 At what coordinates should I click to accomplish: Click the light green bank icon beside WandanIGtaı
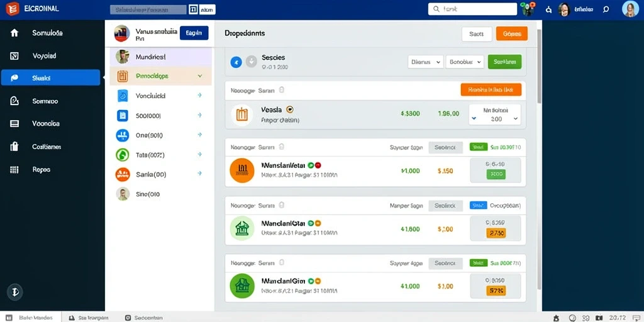[242, 228]
